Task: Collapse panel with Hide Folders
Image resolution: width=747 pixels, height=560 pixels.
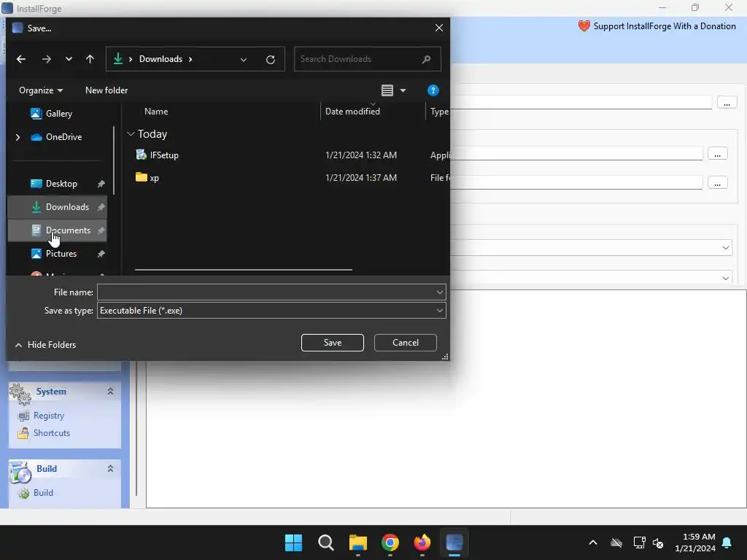Action: (46, 345)
